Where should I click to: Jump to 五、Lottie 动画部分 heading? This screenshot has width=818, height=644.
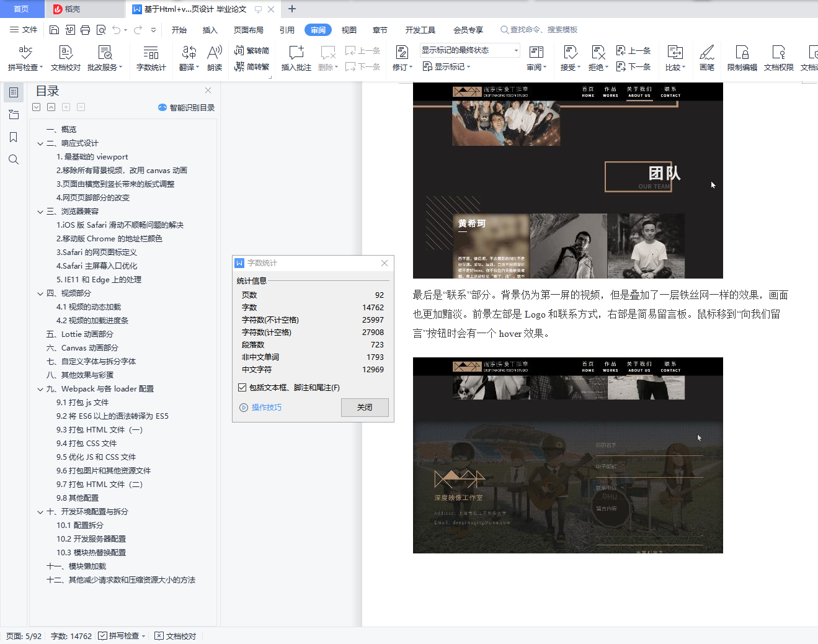(80, 334)
